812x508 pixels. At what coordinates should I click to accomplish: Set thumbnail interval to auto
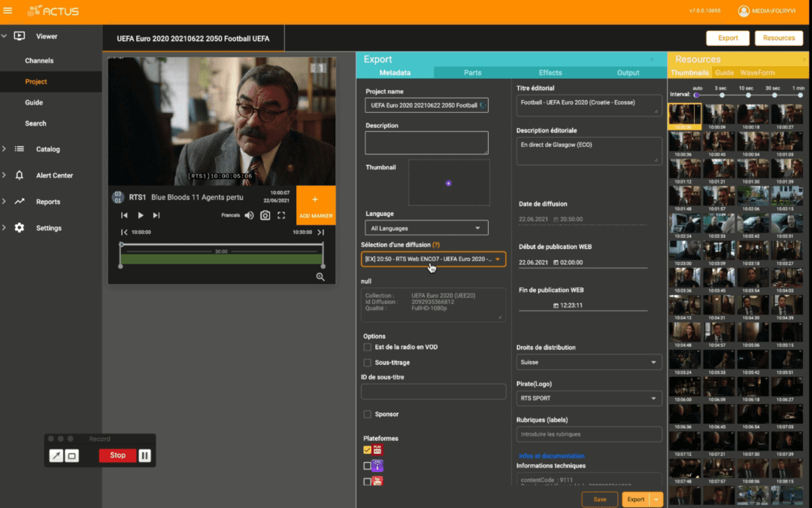[x=696, y=95]
